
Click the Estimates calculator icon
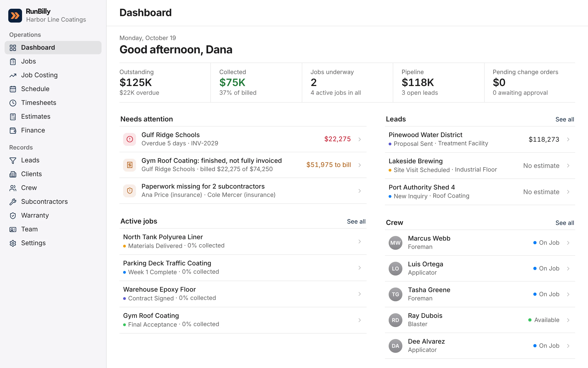tap(13, 117)
